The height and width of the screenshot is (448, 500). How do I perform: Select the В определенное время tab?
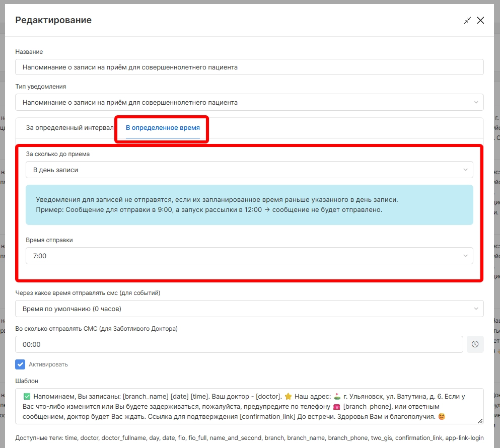point(163,128)
